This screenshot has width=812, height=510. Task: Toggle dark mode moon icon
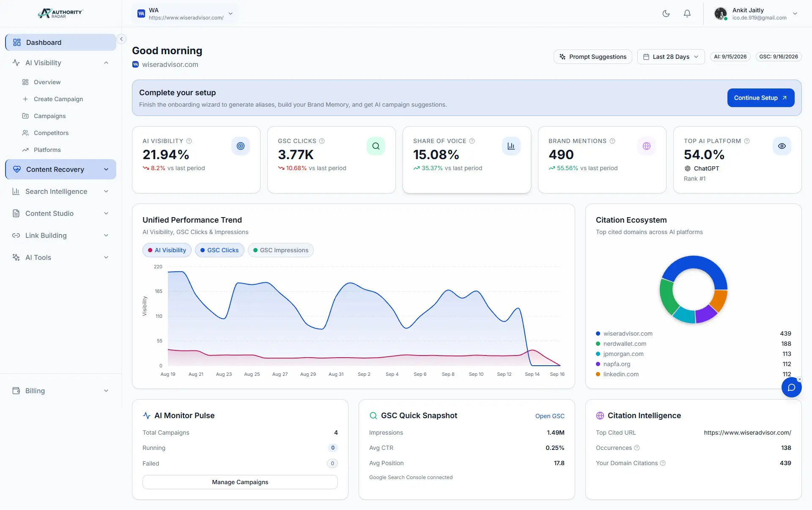[666, 14]
